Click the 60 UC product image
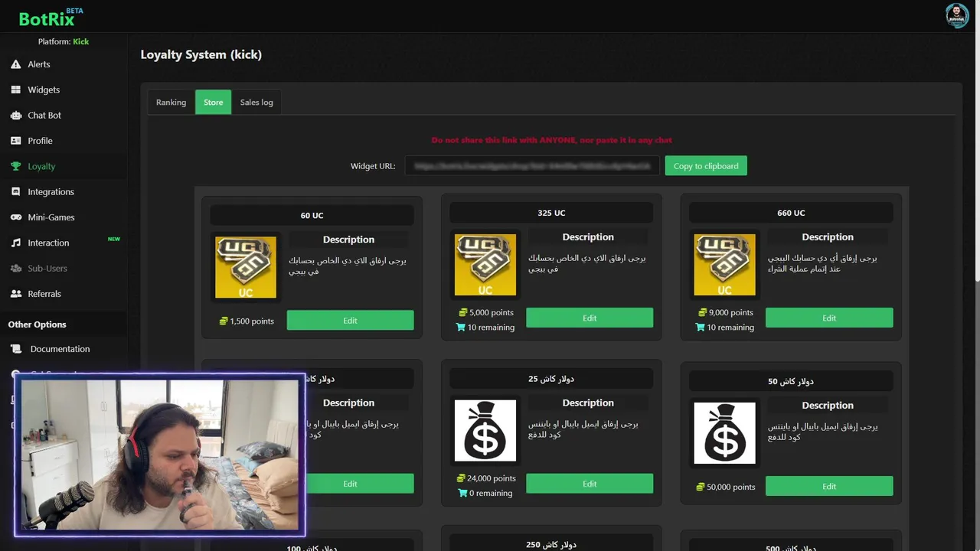The width and height of the screenshot is (980, 551). (246, 267)
